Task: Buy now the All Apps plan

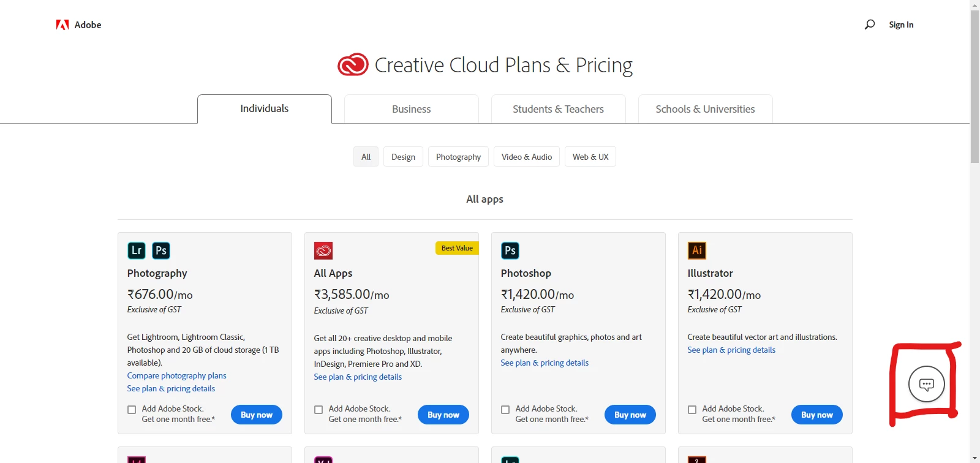Action: coord(443,415)
